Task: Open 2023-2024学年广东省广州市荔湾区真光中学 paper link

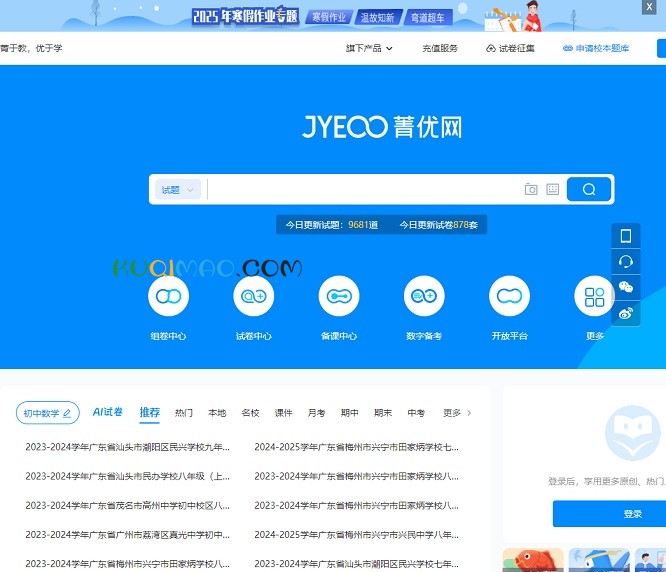Action: point(127,534)
